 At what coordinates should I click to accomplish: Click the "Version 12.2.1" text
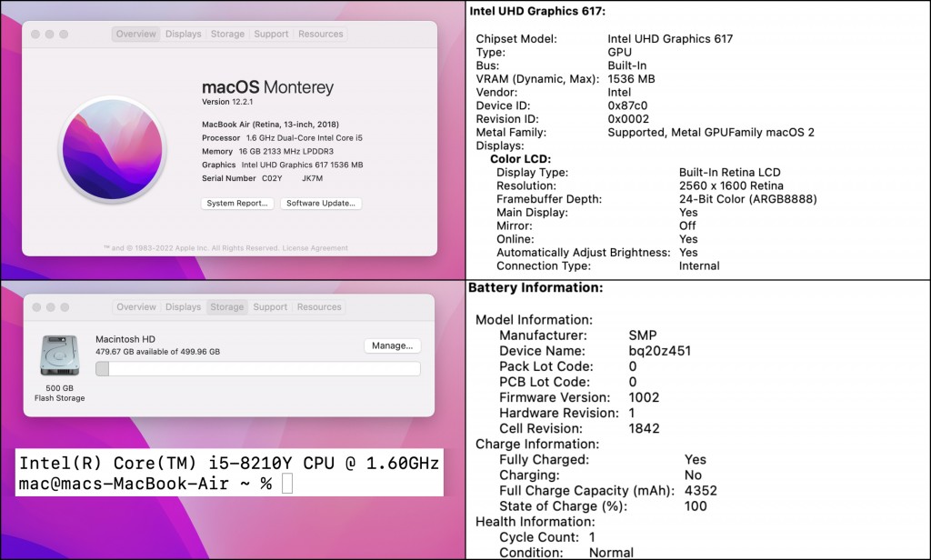click(x=227, y=102)
